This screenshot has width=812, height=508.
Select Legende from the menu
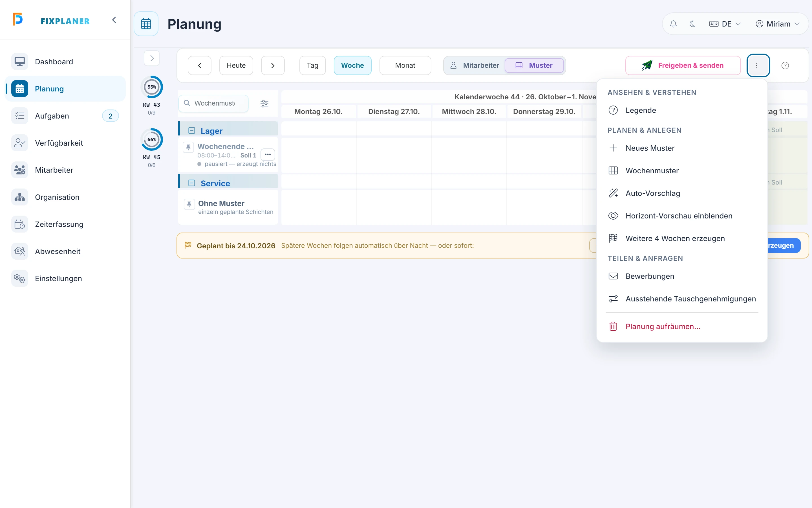[682, 111]
